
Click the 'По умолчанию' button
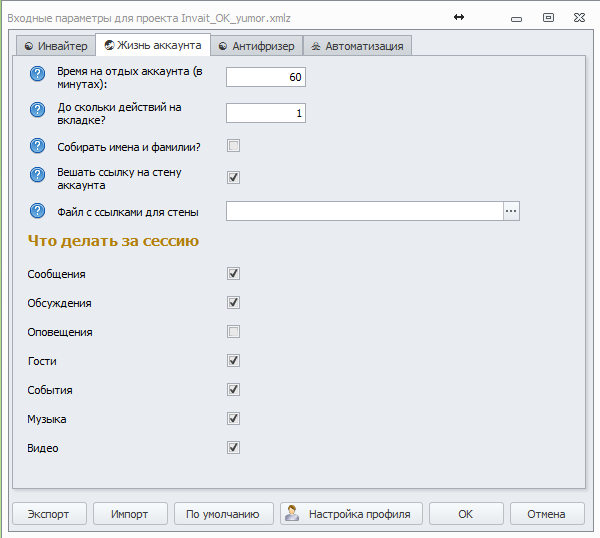[223, 513]
